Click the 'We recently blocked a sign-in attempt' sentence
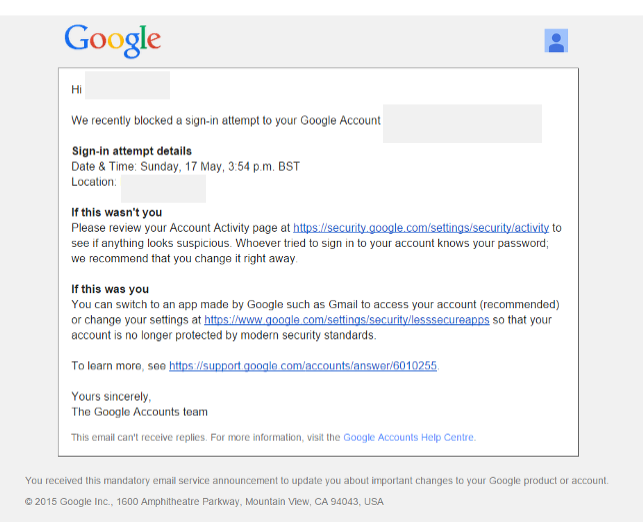The height and width of the screenshot is (522, 643). coord(225,120)
